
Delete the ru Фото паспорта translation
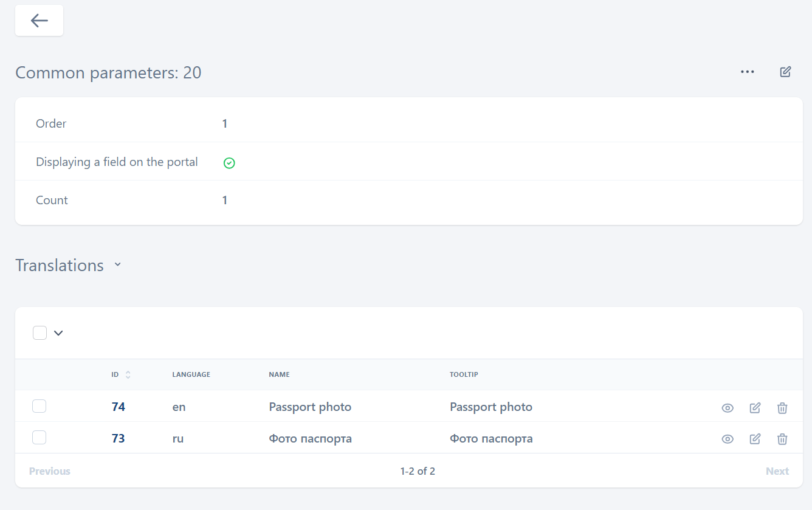782,439
